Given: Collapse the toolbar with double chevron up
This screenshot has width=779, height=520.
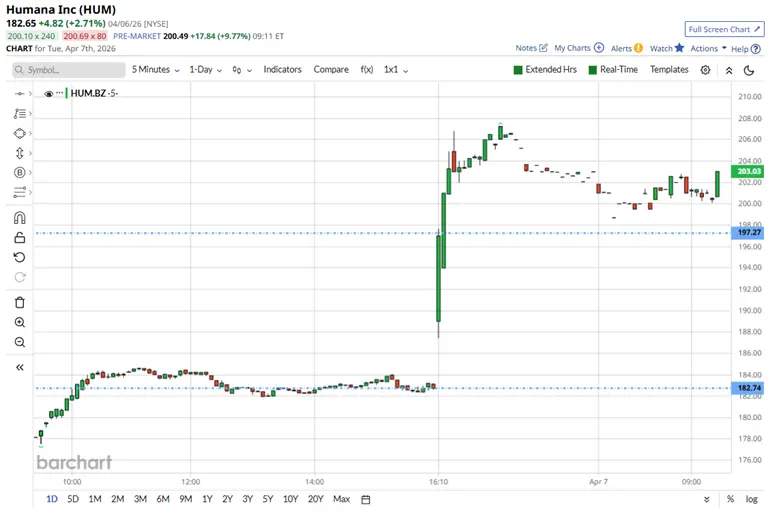Looking at the screenshot, I should [x=729, y=71].
